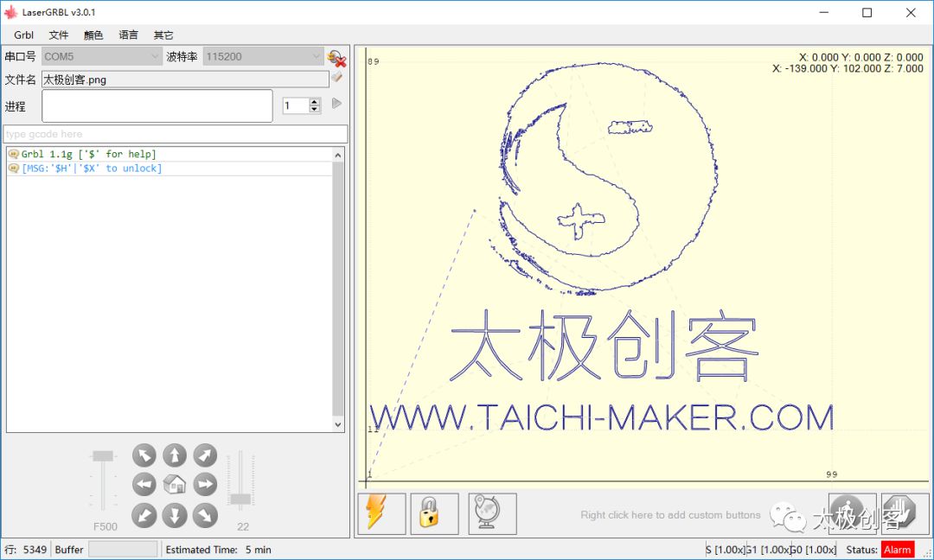Screen dimensions: 934x560
Task: Click the open file icon beside file name
Action: point(337,78)
